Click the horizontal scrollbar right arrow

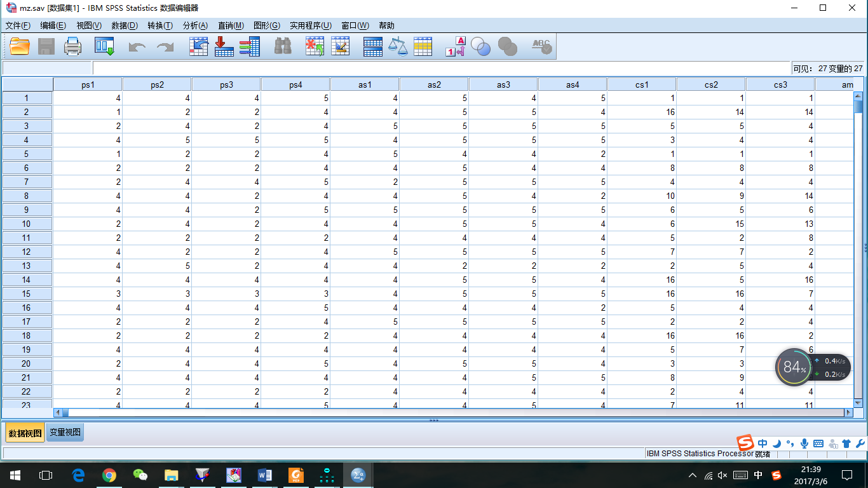coord(848,412)
